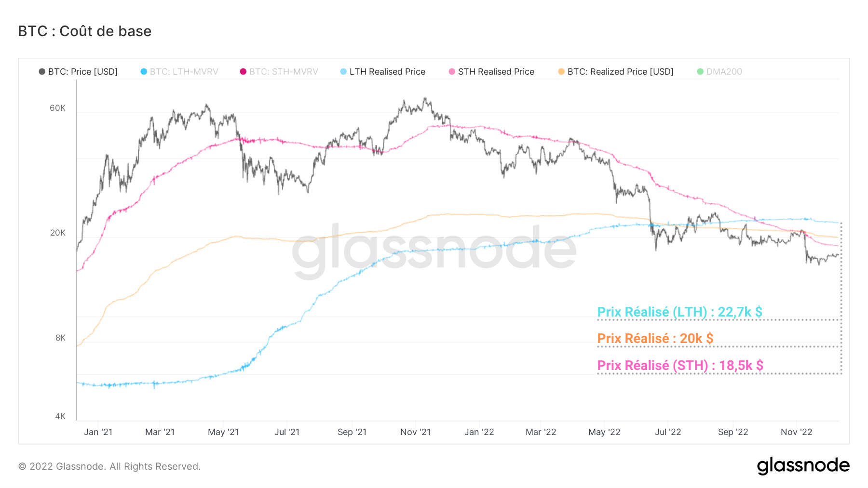Viewport: 868px width, 488px height.
Task: Hide the LTH Realised Price series
Action: [x=387, y=72]
